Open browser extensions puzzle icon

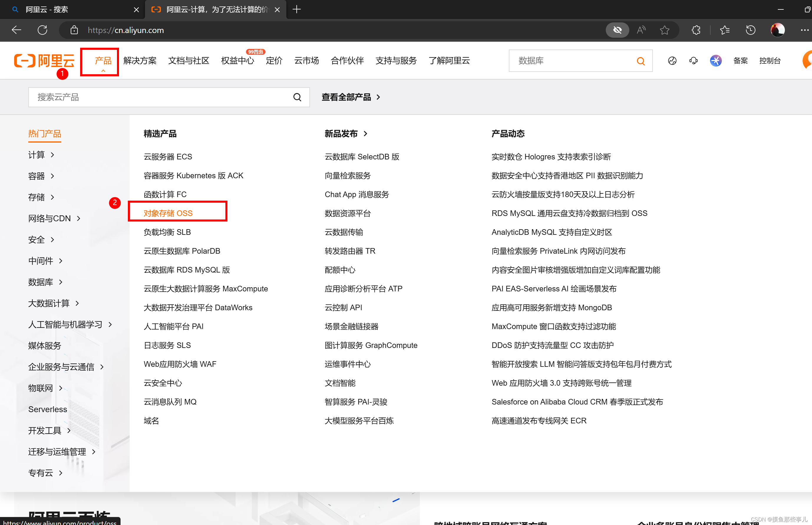tap(696, 30)
